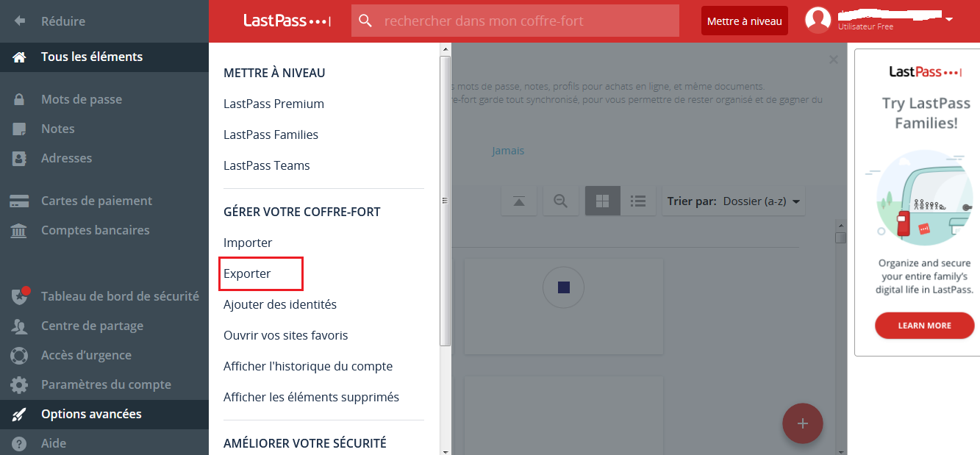Click the Mettre à niveau button
The height and width of the screenshot is (455, 980).
744,21
